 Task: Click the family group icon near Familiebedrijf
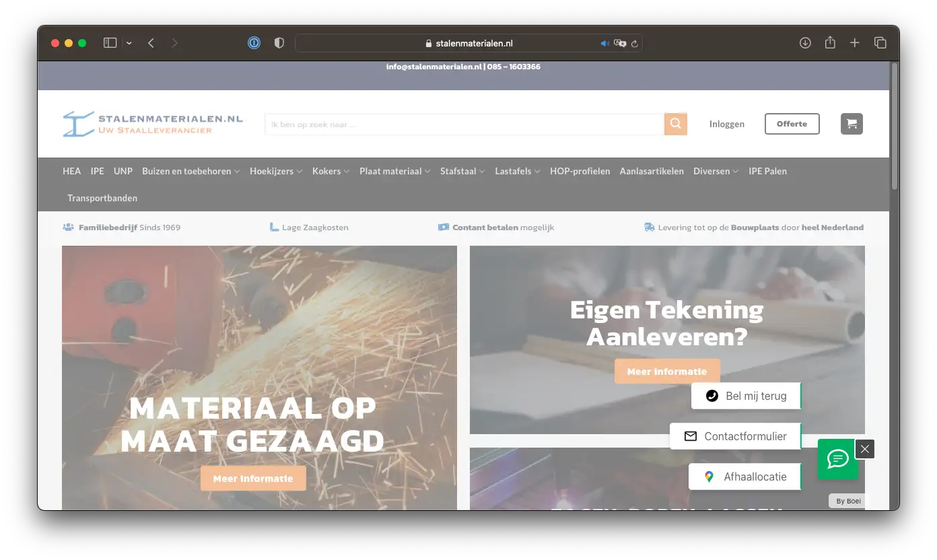68,228
